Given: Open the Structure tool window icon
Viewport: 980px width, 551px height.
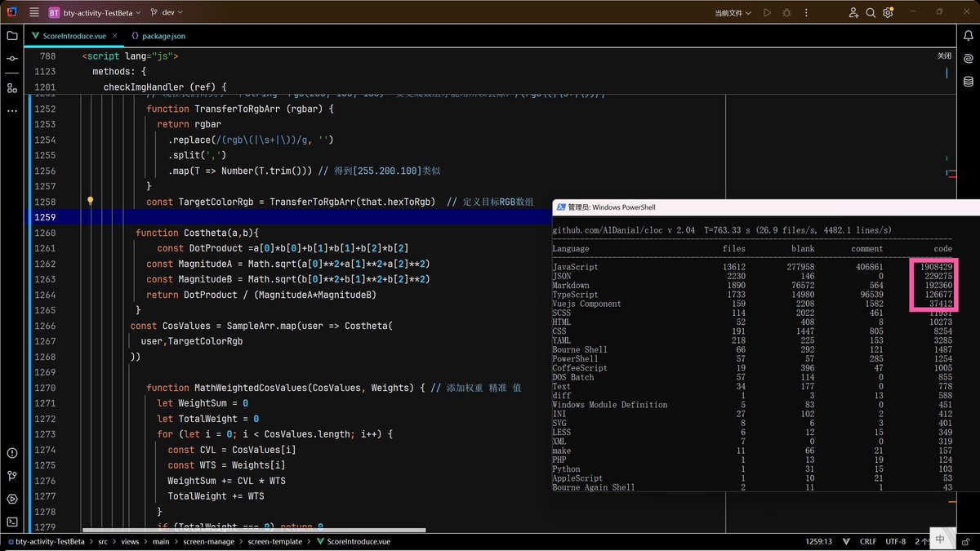Looking at the screenshot, I should click(x=12, y=87).
